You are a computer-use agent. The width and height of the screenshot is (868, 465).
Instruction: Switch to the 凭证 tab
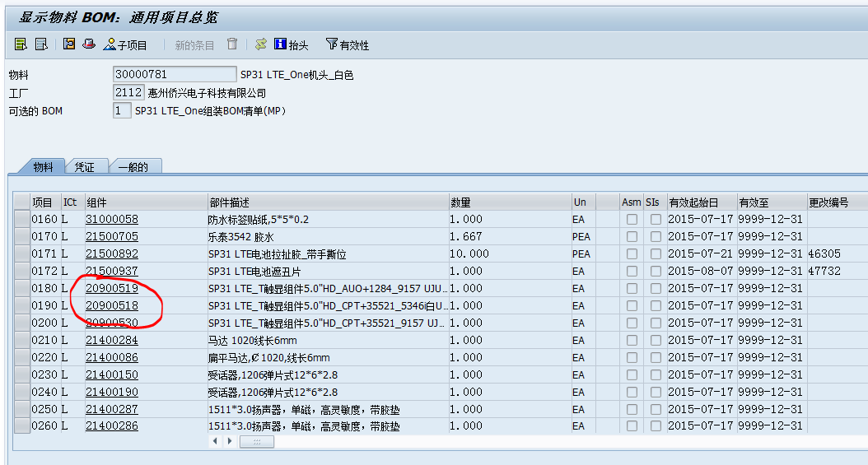click(x=85, y=166)
